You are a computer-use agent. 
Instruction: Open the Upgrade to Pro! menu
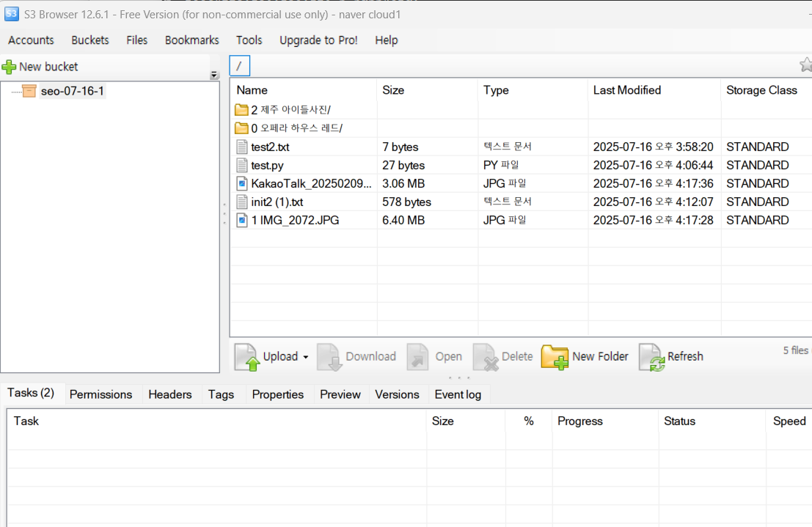(318, 40)
